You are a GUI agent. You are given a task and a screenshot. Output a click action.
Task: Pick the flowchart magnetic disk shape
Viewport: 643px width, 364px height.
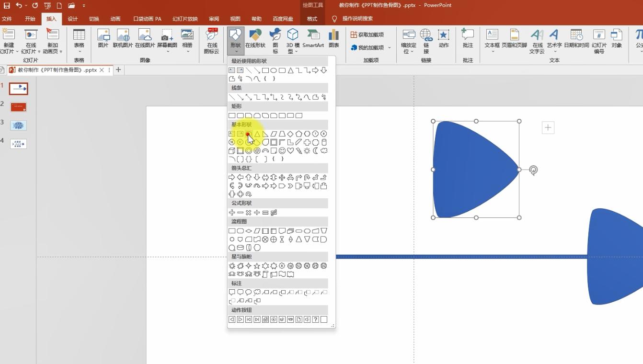[x=241, y=248]
